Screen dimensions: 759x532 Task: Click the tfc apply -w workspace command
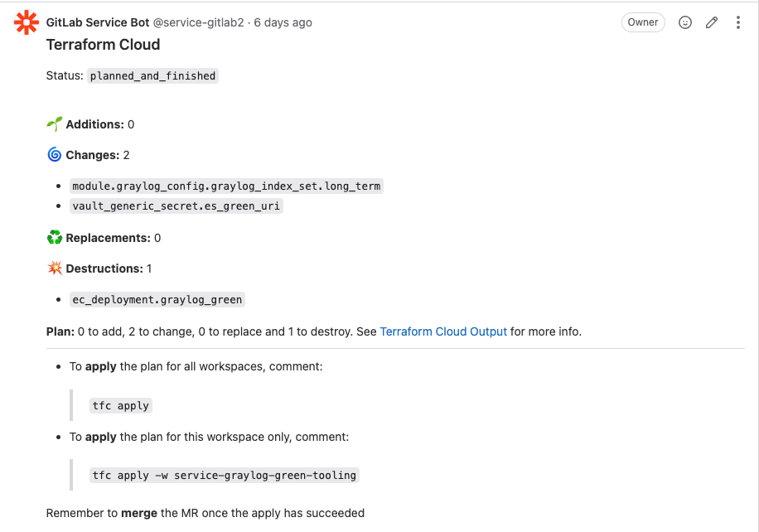pos(224,476)
